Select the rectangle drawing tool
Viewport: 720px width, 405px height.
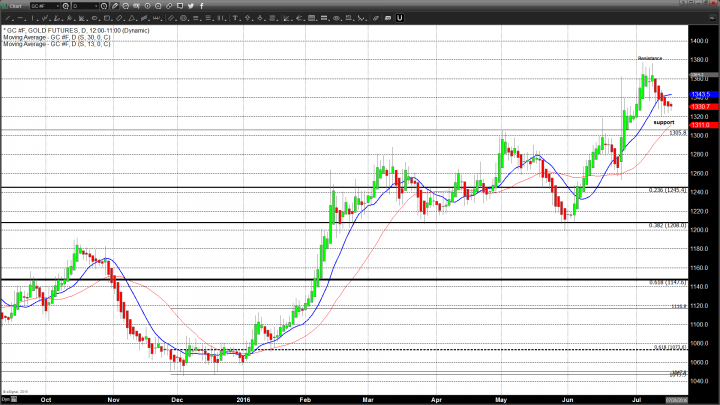click(107, 18)
